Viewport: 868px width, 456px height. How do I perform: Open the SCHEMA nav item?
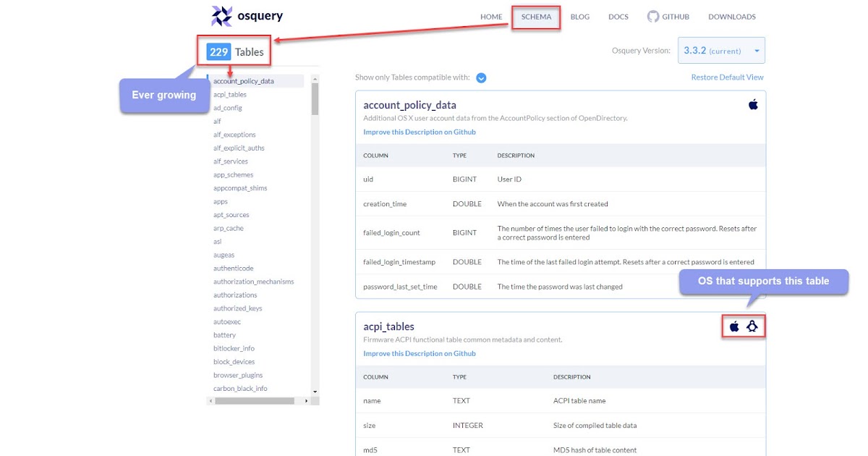pyautogui.click(x=536, y=17)
